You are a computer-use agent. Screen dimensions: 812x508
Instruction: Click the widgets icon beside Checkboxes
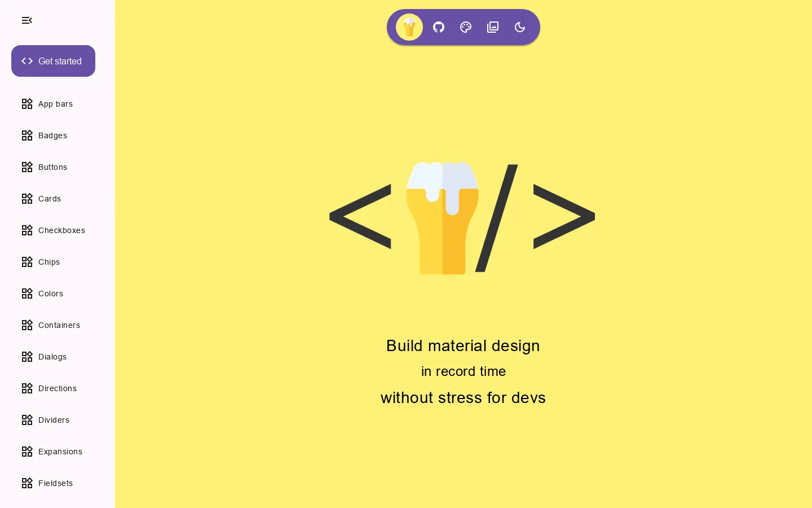tap(27, 230)
